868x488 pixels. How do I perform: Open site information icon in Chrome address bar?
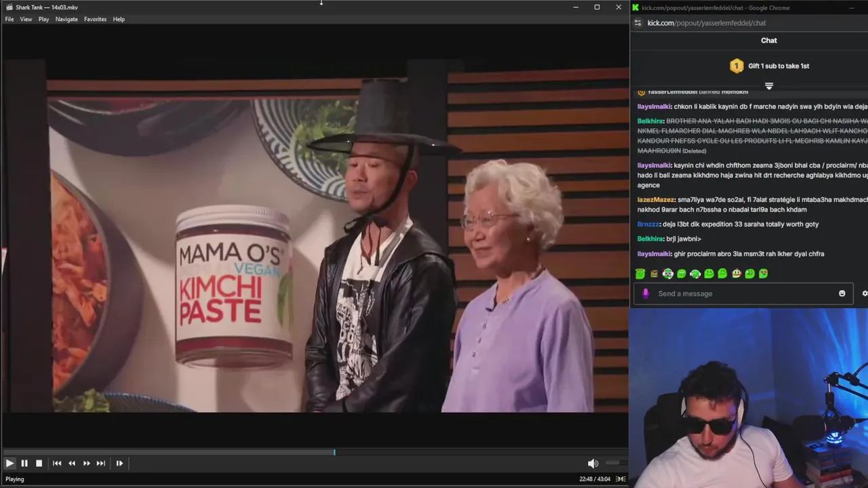pos(637,23)
